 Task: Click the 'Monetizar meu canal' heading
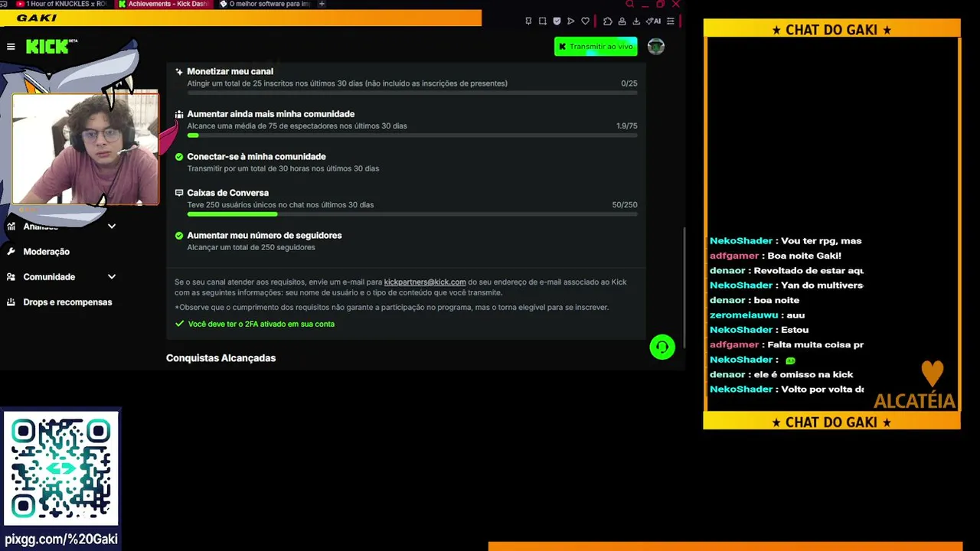click(x=230, y=72)
